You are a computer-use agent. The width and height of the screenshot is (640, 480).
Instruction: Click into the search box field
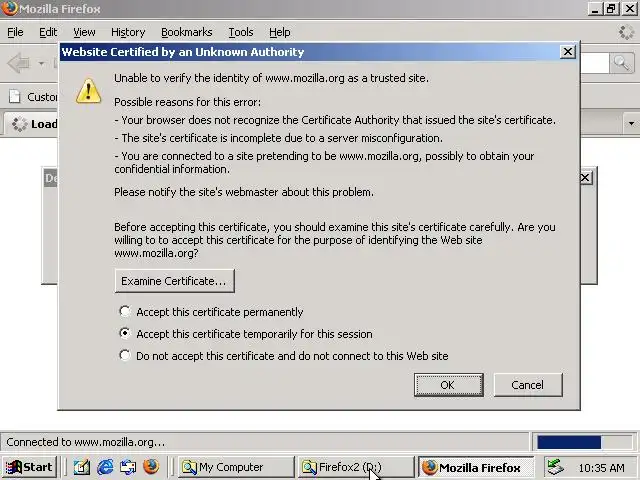[595, 63]
